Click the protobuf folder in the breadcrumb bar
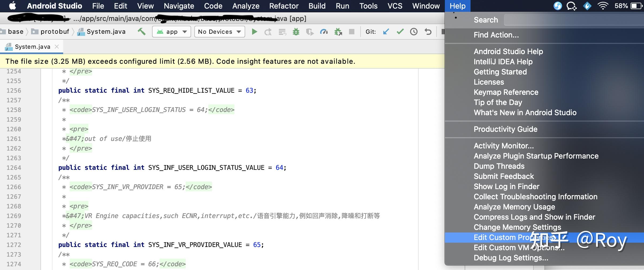This screenshot has width=644, height=270. click(x=55, y=31)
